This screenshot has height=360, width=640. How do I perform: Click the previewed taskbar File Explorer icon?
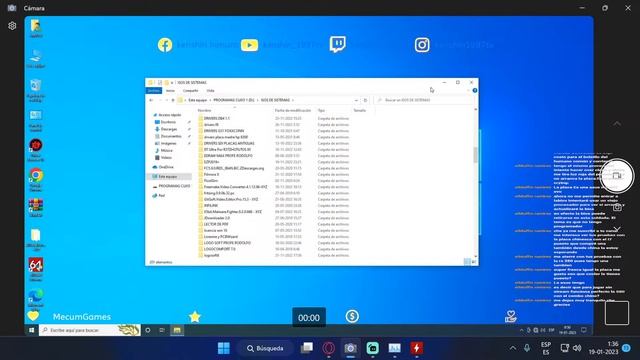(x=177, y=330)
